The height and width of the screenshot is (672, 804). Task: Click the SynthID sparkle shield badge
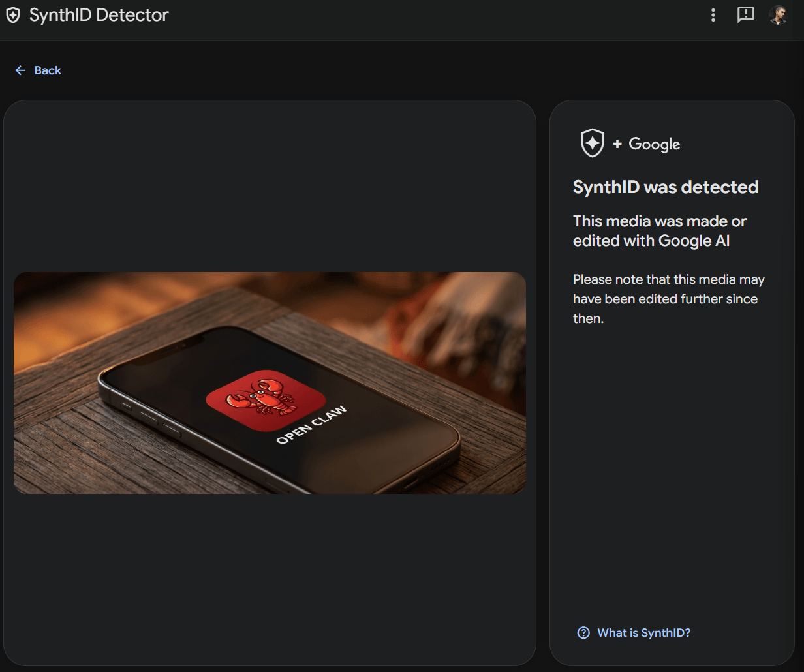[x=593, y=143]
